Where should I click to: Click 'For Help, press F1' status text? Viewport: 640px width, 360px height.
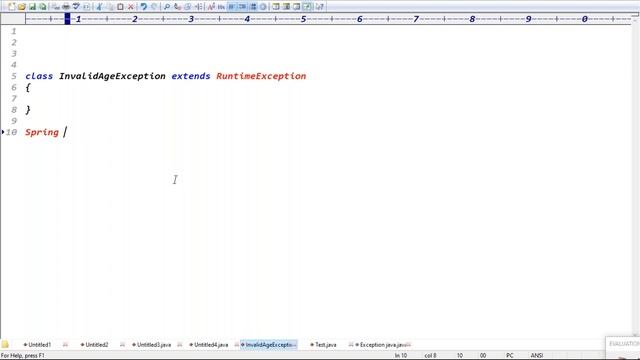(x=22, y=356)
